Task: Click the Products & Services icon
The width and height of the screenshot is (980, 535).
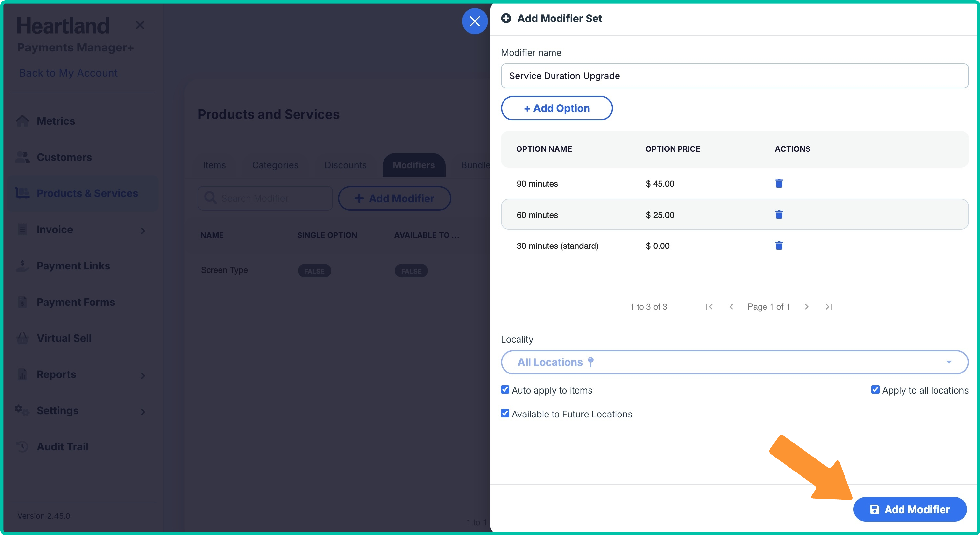Action: [22, 193]
